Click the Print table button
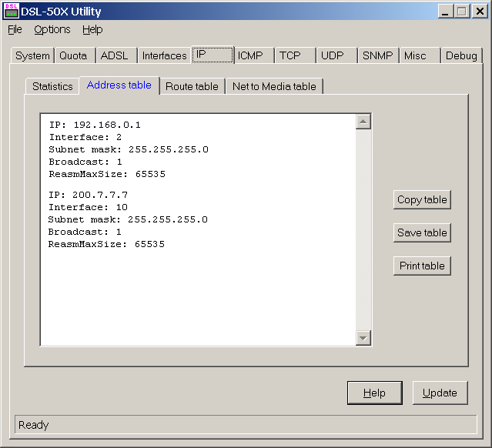The image size is (492, 448). point(422,266)
